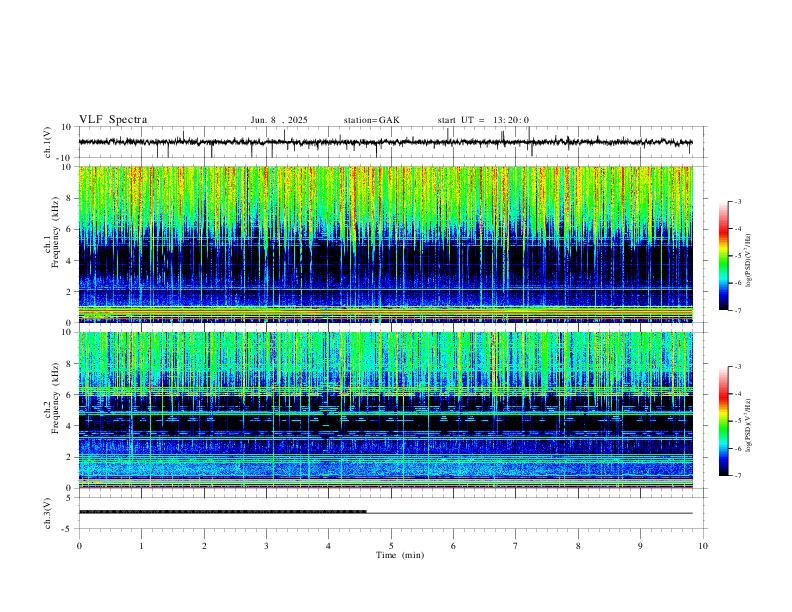This screenshot has height=612, width=792.
Task: Click time axis tick label "10"
Action: click(x=703, y=546)
